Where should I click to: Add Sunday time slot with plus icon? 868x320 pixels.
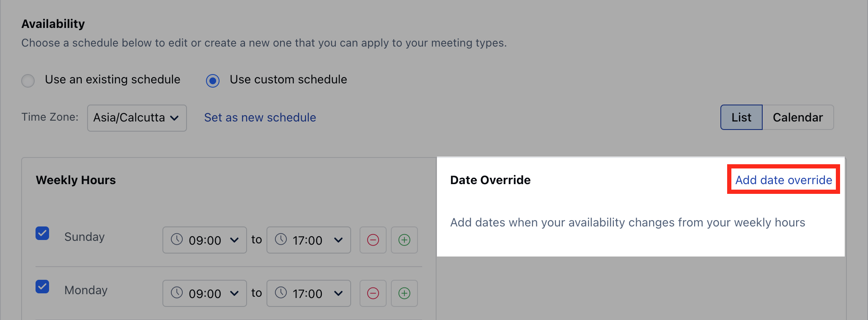click(404, 240)
